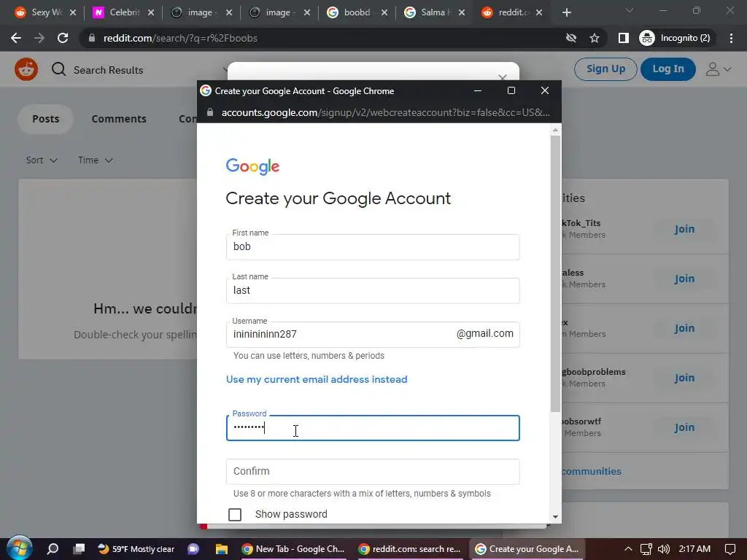Screen dimensions: 747x560
Task: Click the site info lock in main address bar
Action: coord(92,38)
